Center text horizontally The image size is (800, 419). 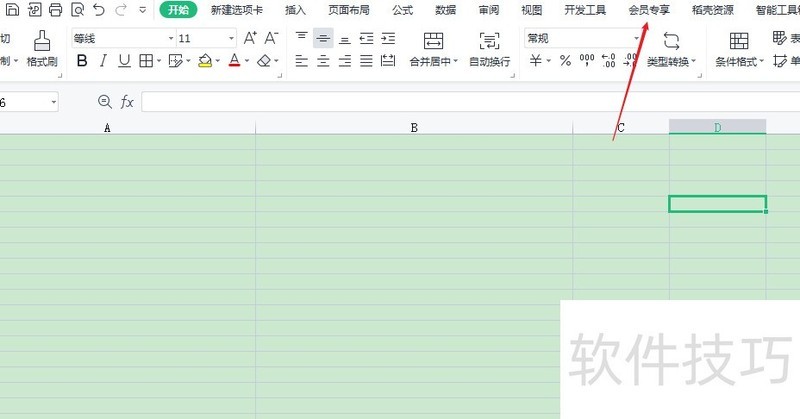(x=323, y=61)
